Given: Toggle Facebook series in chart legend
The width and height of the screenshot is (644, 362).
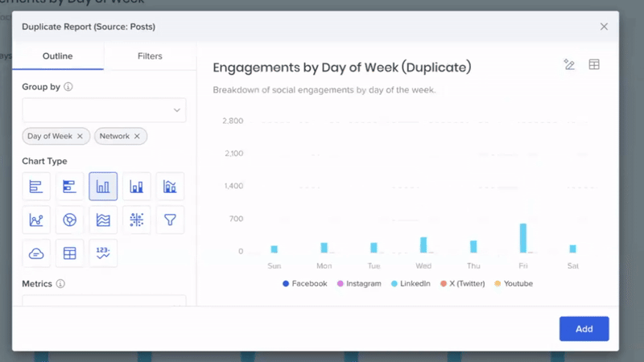Looking at the screenshot, I should (x=305, y=284).
